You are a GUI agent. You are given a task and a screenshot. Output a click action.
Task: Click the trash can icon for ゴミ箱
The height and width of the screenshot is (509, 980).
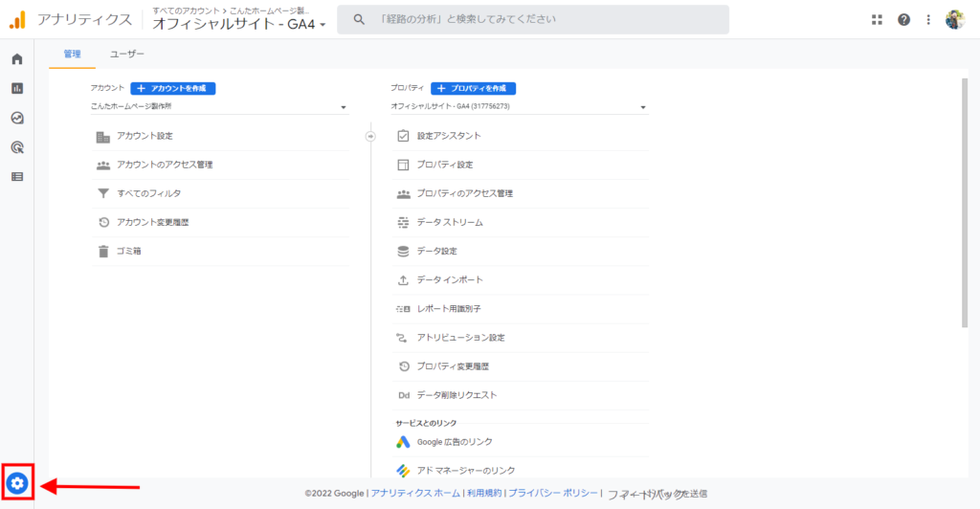click(x=103, y=252)
